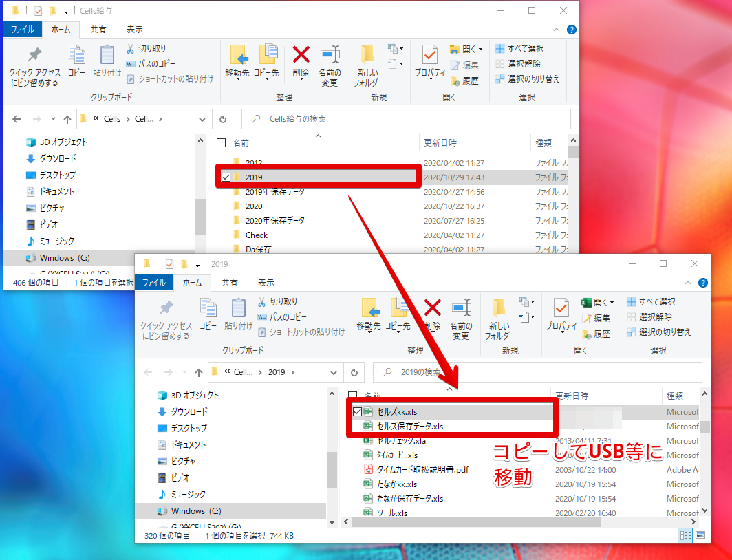Click Copy icon in 2019 window ribbon
732x560 pixels.
[x=208, y=314]
